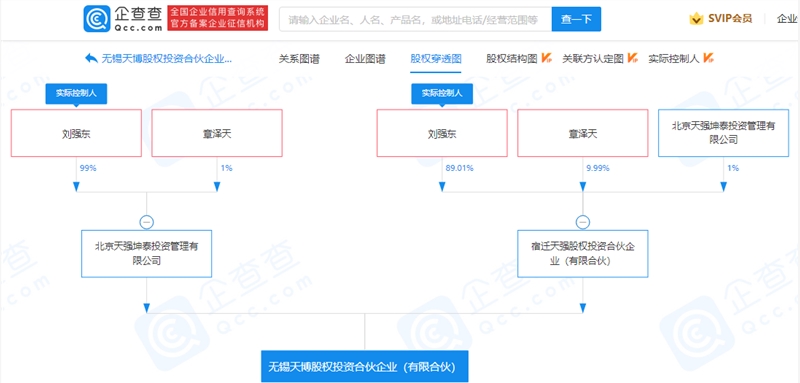The height and width of the screenshot is (383, 800).
Task: Select the 股权穿透图 tab
Action: click(x=436, y=59)
